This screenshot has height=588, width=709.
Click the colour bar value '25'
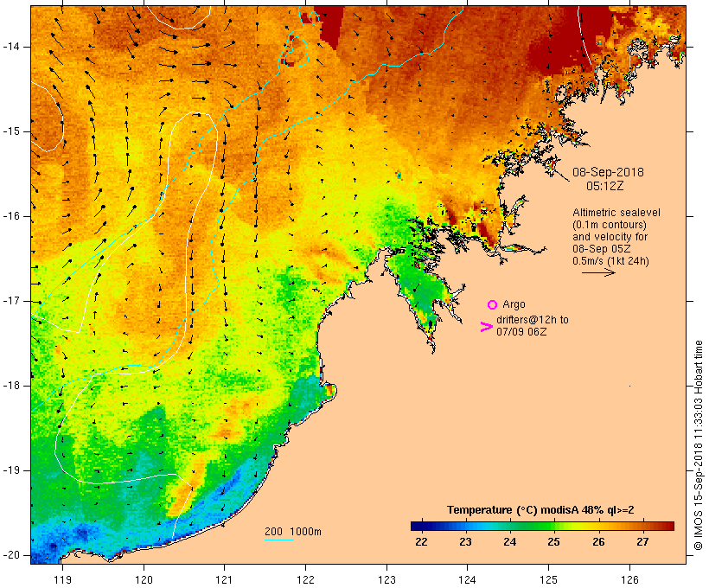[554, 541]
